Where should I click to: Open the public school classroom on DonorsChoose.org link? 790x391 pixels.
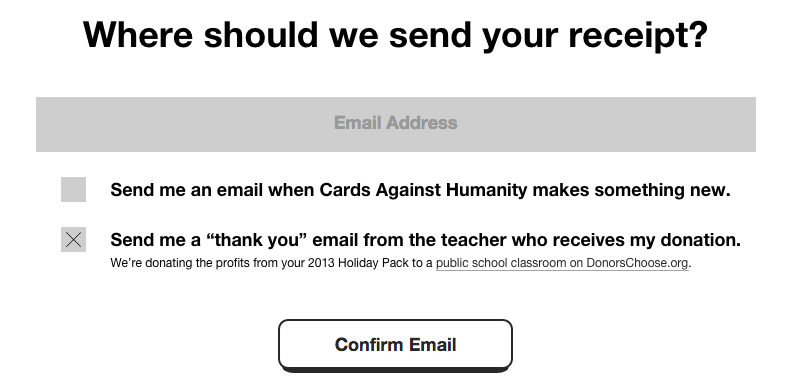(x=562, y=263)
